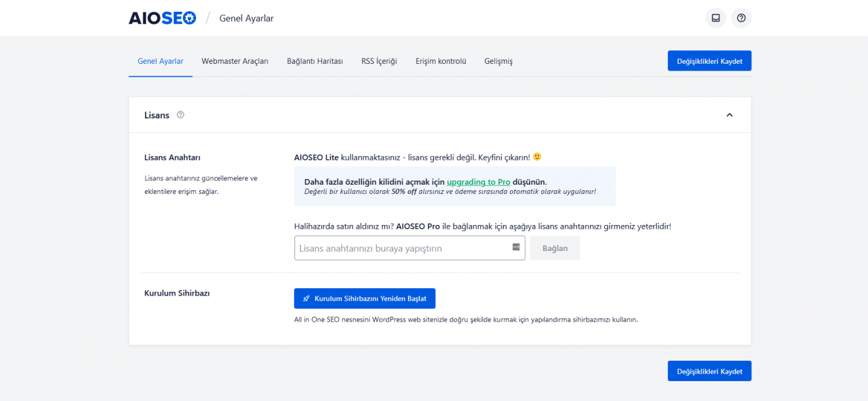Open the Bağlantı Haritası tab
Image resolution: width=868 pixels, height=401 pixels.
pyautogui.click(x=314, y=61)
